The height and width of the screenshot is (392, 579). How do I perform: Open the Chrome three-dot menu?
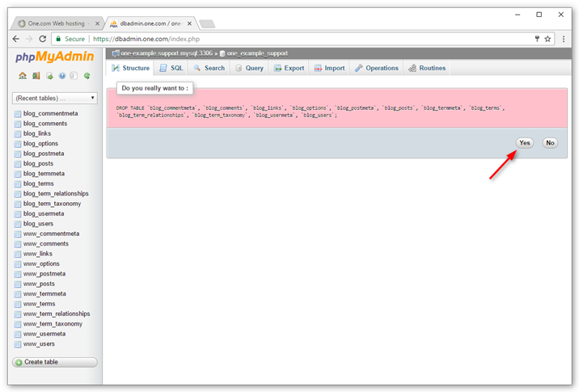562,39
